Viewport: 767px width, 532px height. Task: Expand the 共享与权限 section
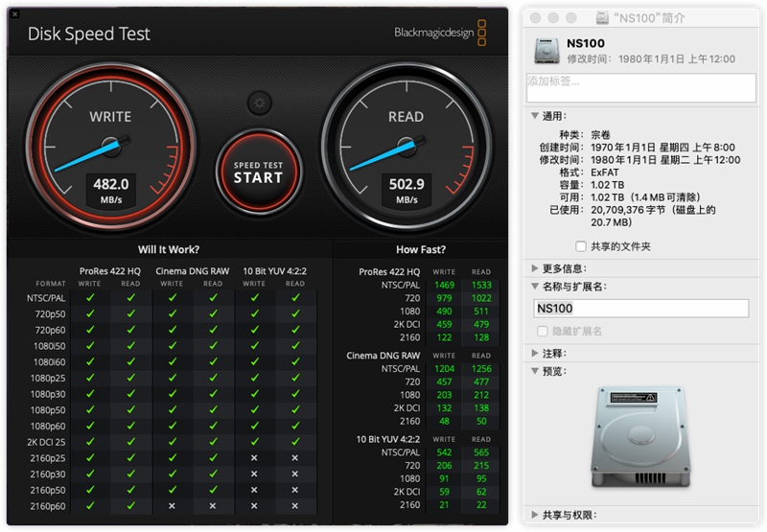pos(535,515)
